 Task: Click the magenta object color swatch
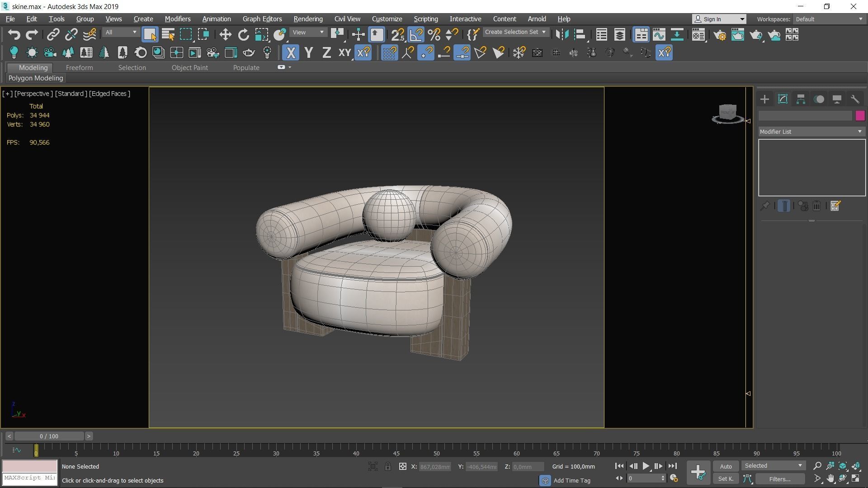pos(860,116)
